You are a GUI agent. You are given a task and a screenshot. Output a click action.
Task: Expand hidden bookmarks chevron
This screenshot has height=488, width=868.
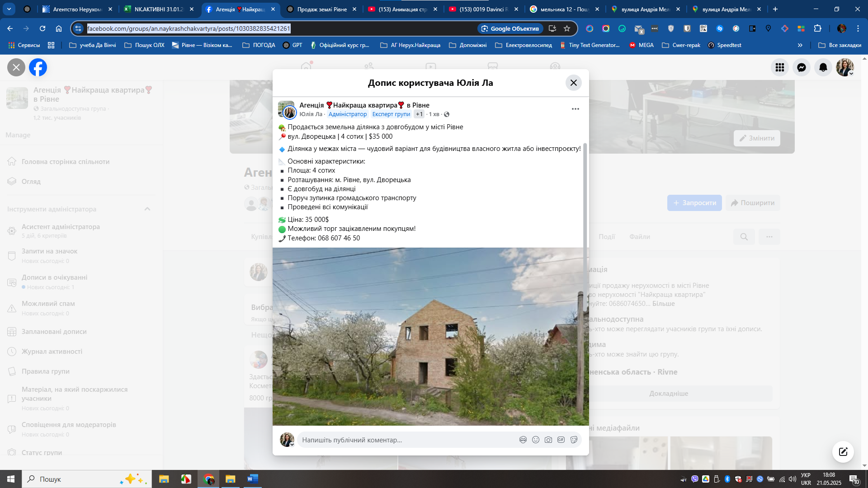coord(800,45)
